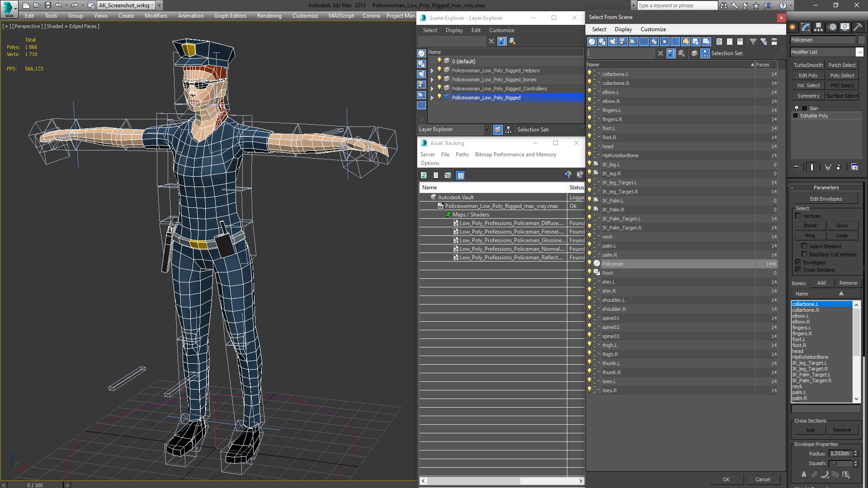Click Remove Modifier trash icon below stack

839,167
